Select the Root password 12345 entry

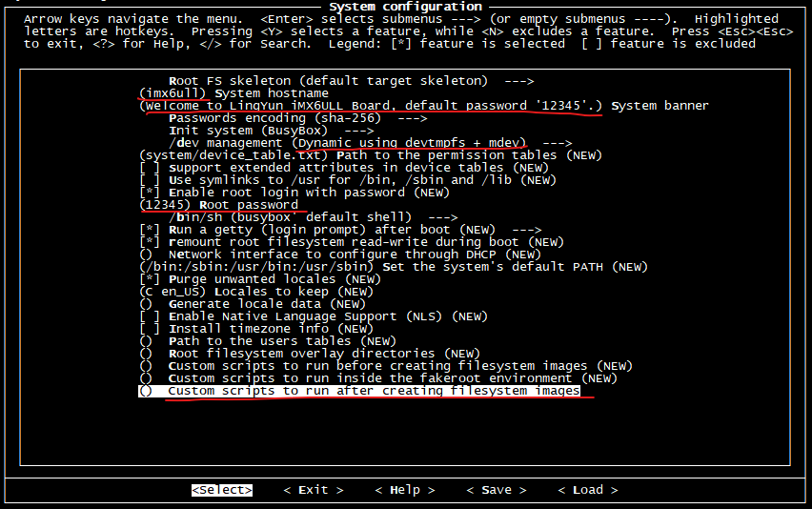[x=218, y=205]
